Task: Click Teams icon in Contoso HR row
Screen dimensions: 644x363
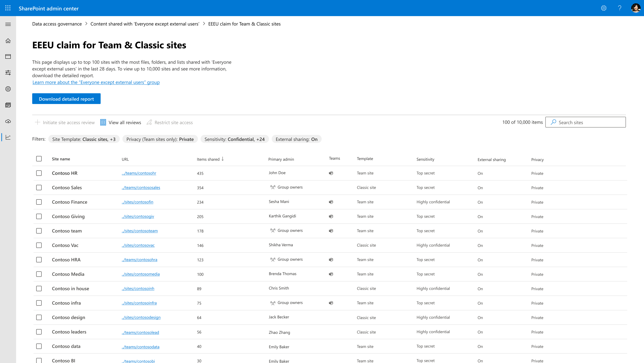Action: pos(331,173)
